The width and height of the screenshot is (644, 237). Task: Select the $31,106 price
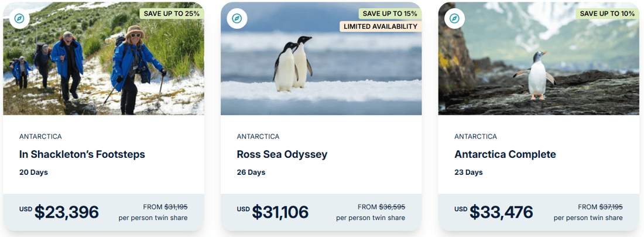280,212
